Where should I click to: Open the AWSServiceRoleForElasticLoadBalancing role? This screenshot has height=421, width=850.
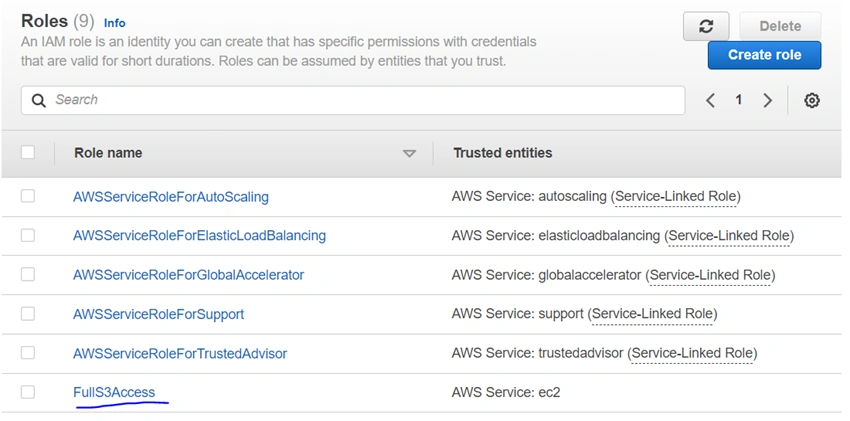(x=199, y=236)
